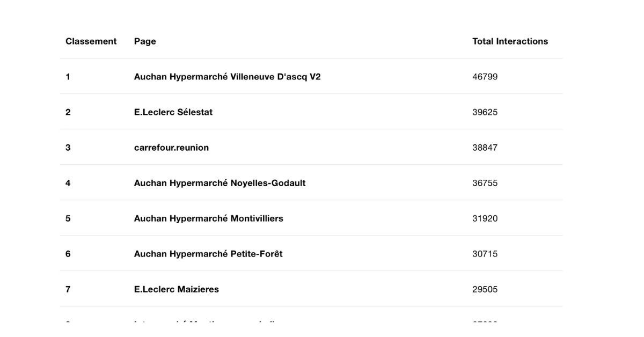This screenshot has width=644, height=337.
Task: Open Auchan Hypermarché Montivilliers entry
Action: pyautogui.click(x=208, y=218)
